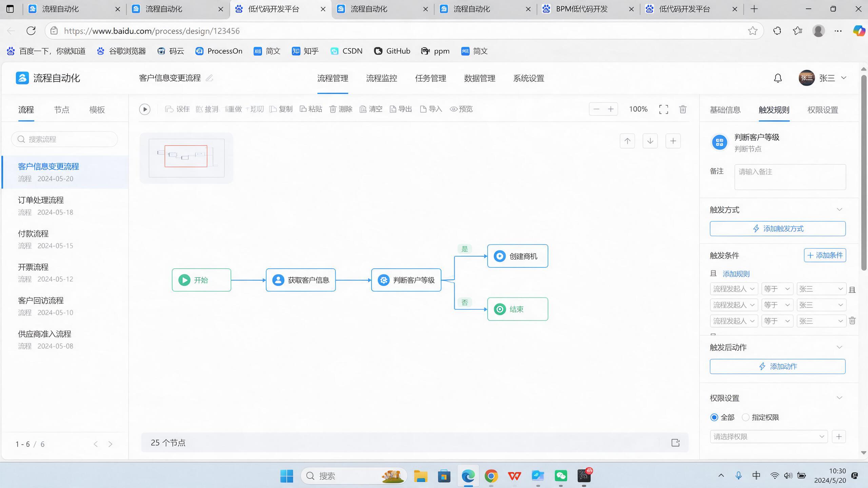Click the 清空 clear toolbar item
The height and width of the screenshot is (488, 868).
coord(371,109)
